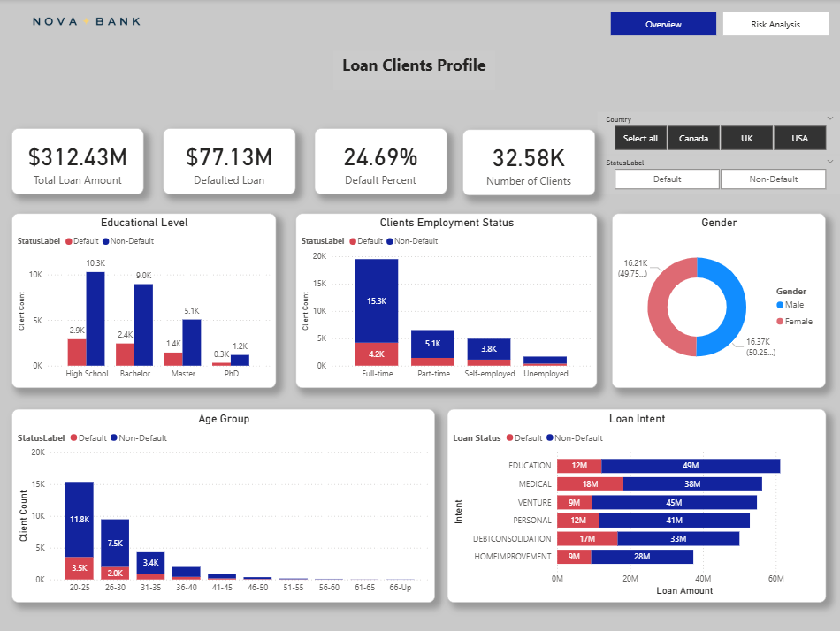Expand the StatusLabel slicer chevron
The height and width of the screenshot is (631, 840).
(829, 161)
